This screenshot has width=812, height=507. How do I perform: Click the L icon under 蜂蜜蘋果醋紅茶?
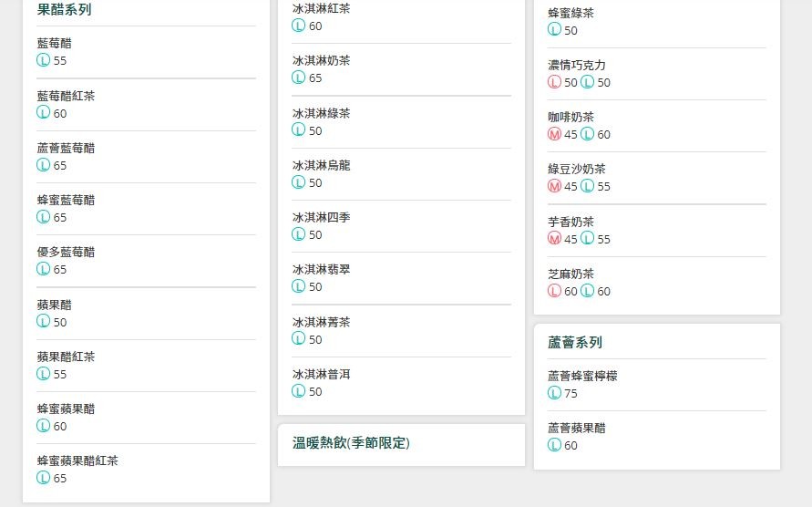[43, 478]
